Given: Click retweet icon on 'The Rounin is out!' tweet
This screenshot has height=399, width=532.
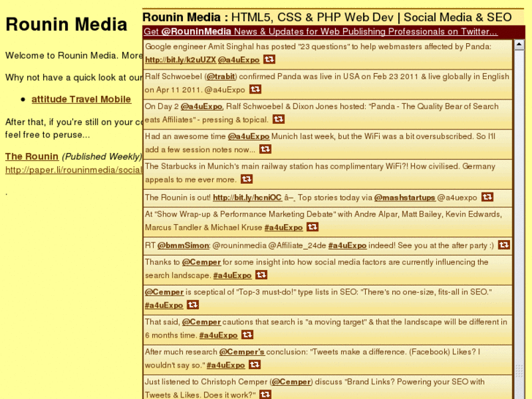Looking at the screenshot, I should point(487,197).
